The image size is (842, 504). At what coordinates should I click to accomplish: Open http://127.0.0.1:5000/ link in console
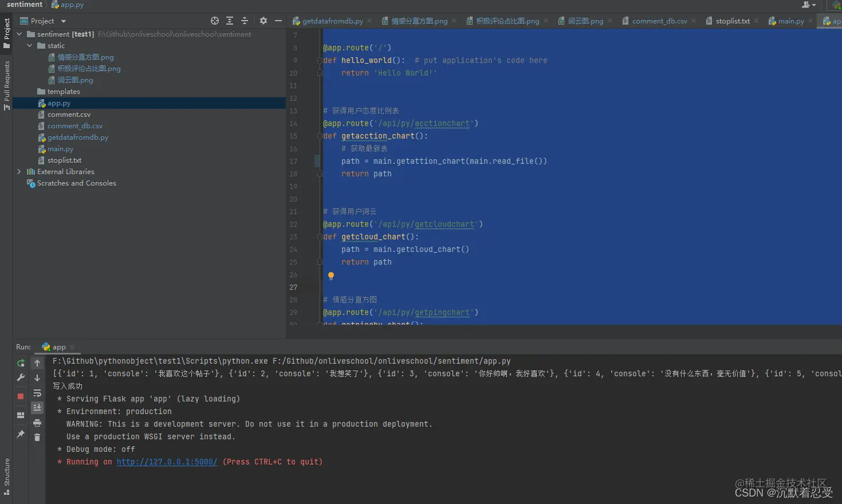coord(167,462)
